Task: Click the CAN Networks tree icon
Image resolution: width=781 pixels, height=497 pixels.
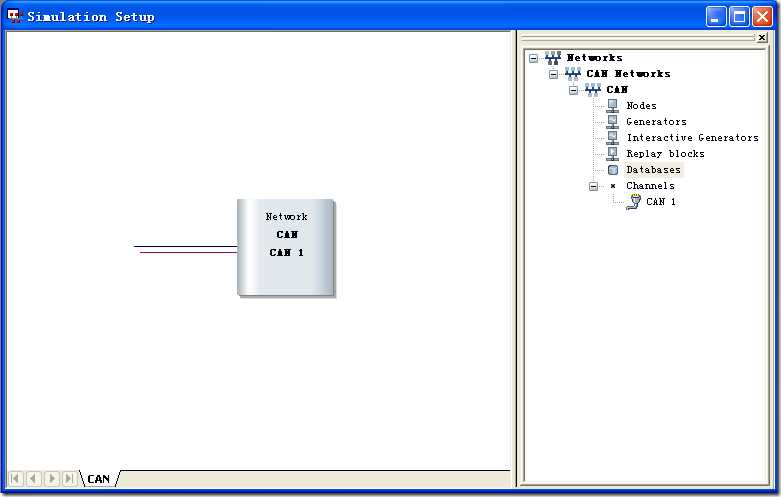Action: coord(572,74)
